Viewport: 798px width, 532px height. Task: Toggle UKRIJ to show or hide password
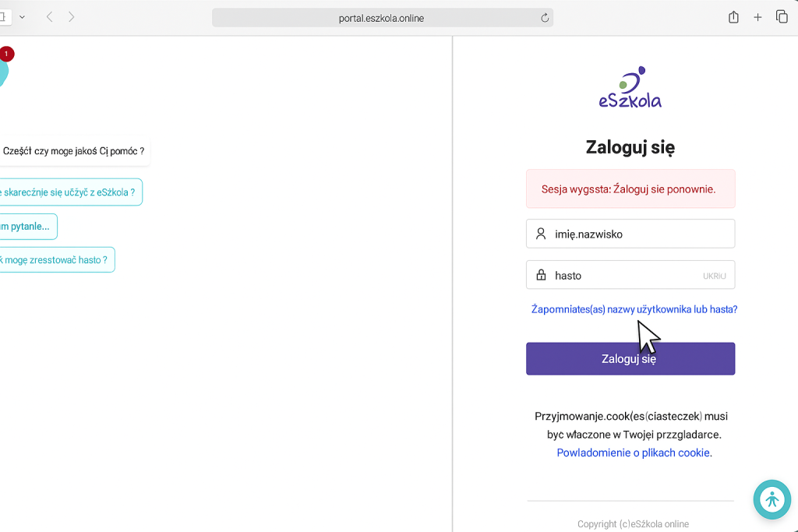(x=714, y=276)
